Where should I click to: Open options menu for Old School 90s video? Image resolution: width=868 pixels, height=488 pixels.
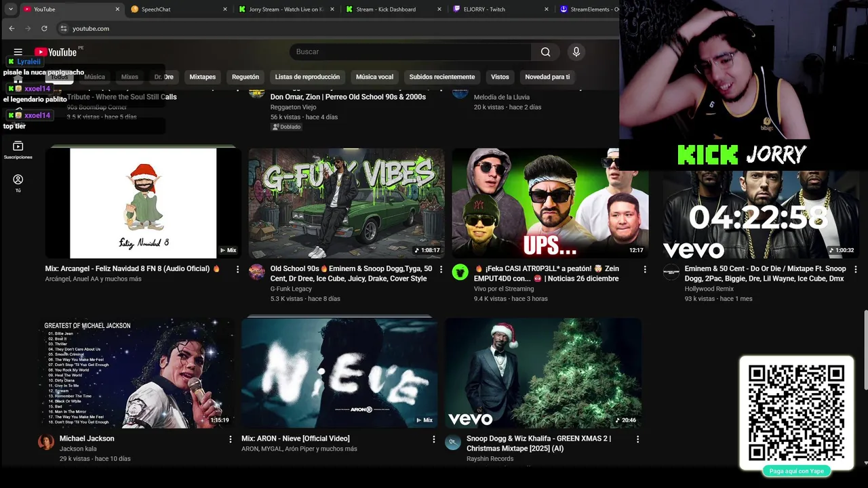[441, 269]
